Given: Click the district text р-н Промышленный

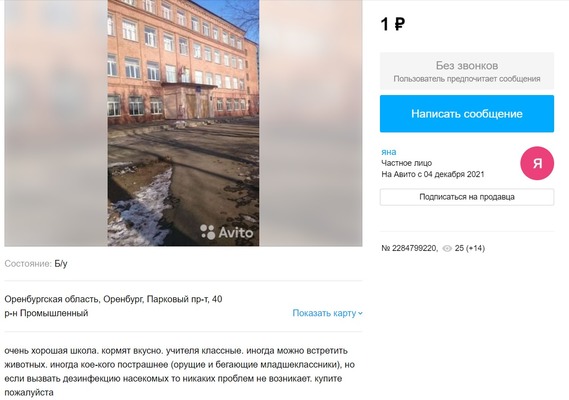Looking at the screenshot, I should click(x=46, y=313).
